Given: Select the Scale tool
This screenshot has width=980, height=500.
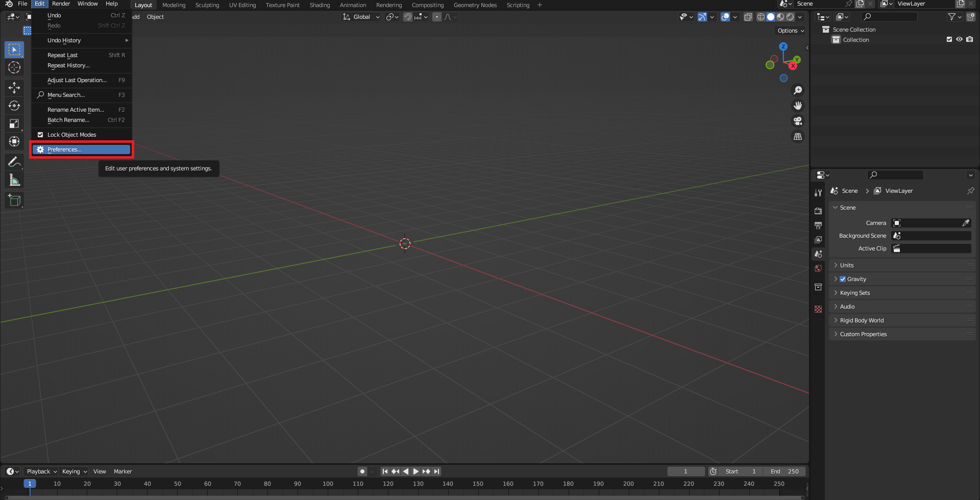Looking at the screenshot, I should 14,123.
